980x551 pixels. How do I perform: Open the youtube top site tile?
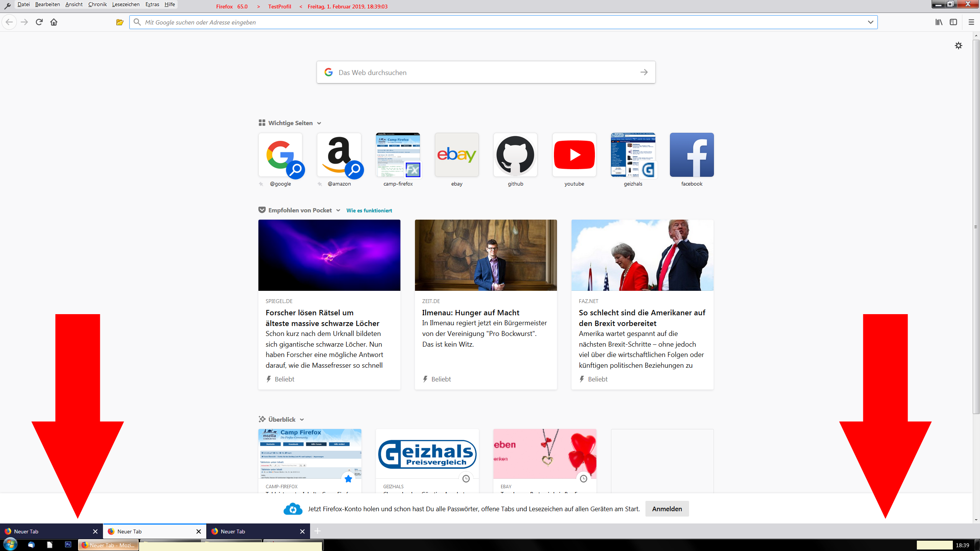(574, 155)
